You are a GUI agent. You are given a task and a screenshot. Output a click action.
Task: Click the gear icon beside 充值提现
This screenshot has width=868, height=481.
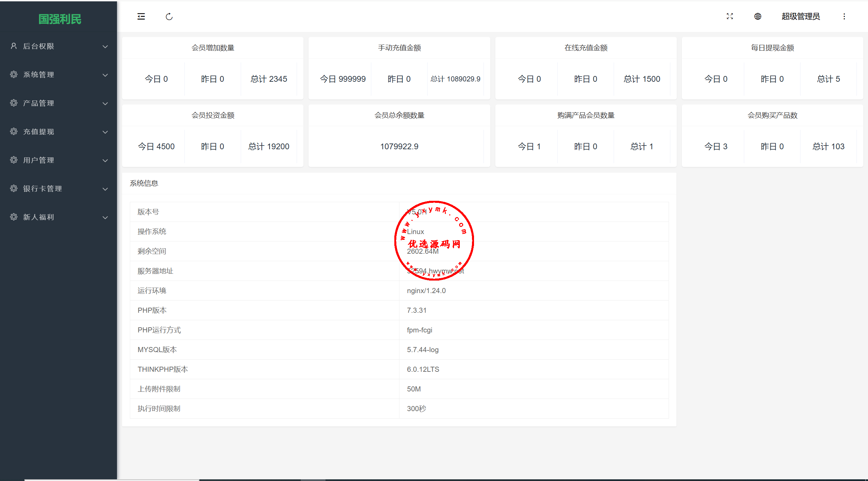pos(14,131)
